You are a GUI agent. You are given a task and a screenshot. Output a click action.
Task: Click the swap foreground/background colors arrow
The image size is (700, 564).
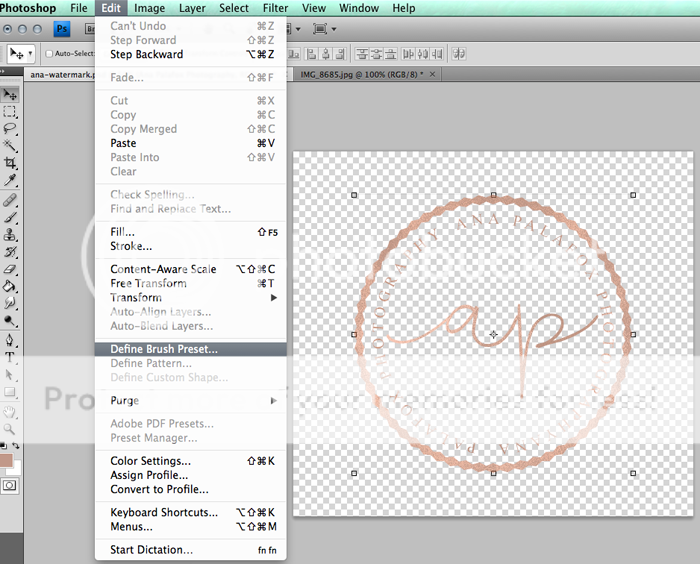(16, 446)
